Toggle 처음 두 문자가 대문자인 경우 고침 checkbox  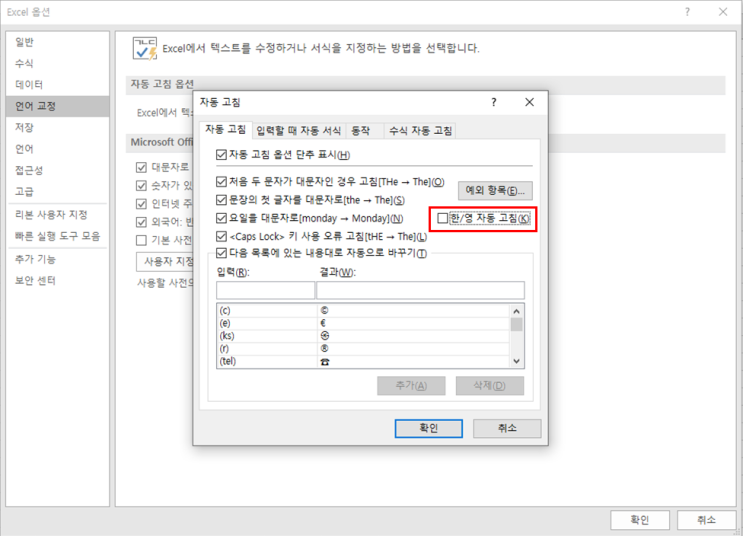[x=221, y=182]
